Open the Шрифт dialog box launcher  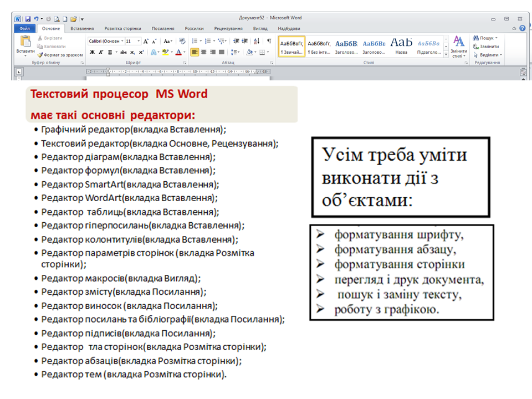(185, 63)
